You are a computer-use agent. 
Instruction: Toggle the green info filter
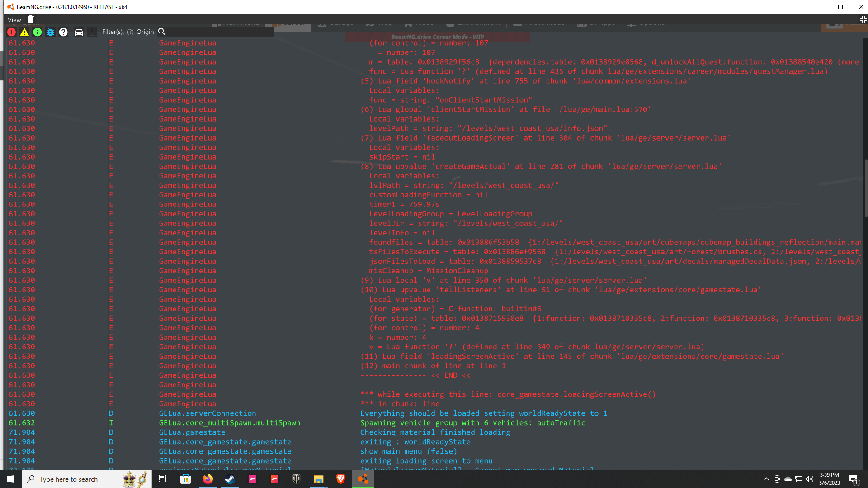(x=38, y=32)
